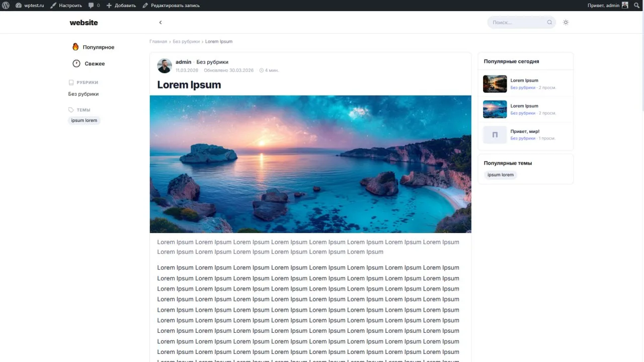This screenshot has height=362, width=644.
Task: Click the author avatar photo
Action: pos(165,66)
